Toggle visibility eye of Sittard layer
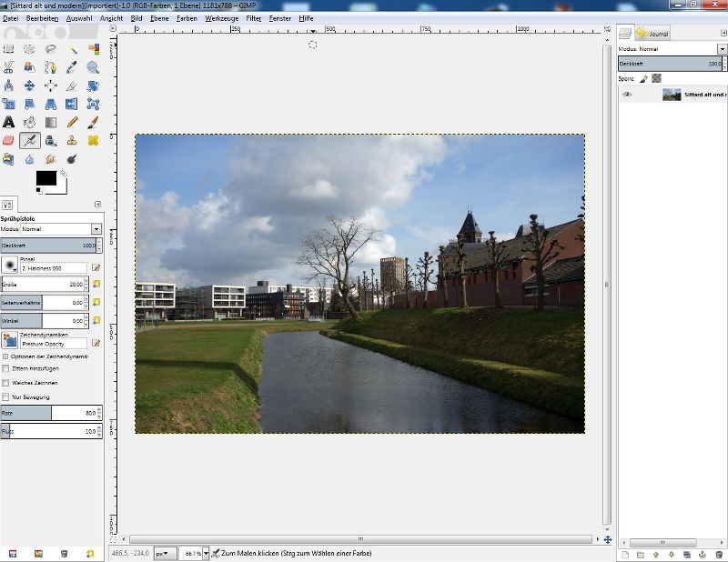 pyautogui.click(x=627, y=95)
